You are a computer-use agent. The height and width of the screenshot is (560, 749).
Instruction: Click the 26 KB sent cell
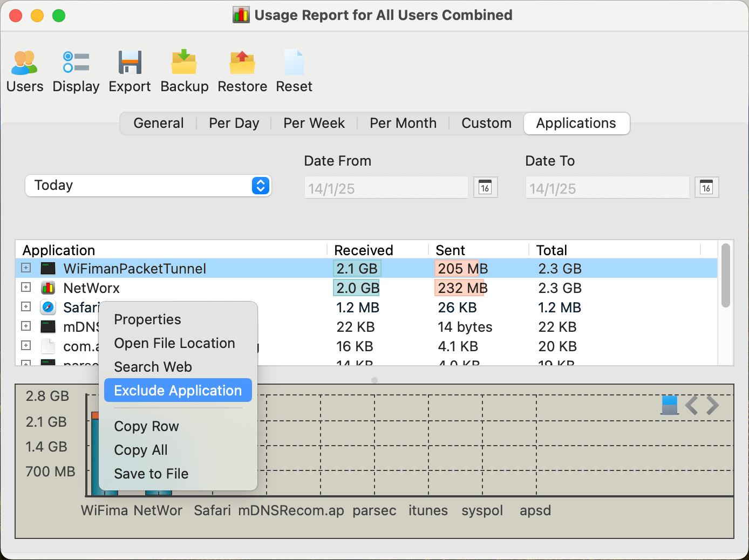click(x=457, y=308)
